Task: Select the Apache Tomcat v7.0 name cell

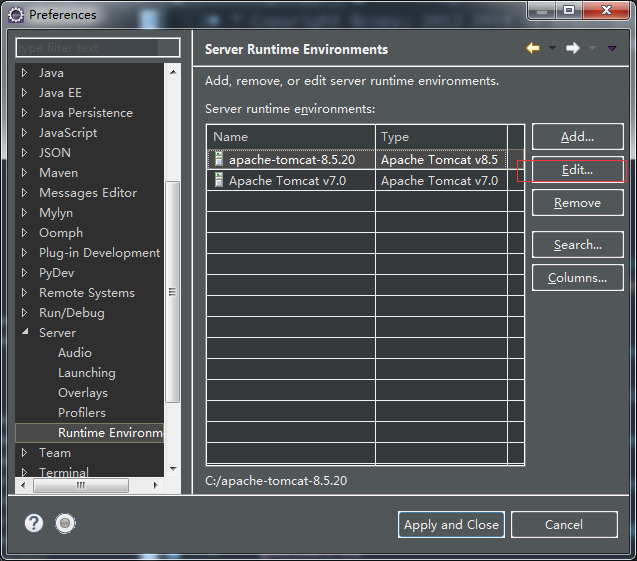Action: coord(291,180)
